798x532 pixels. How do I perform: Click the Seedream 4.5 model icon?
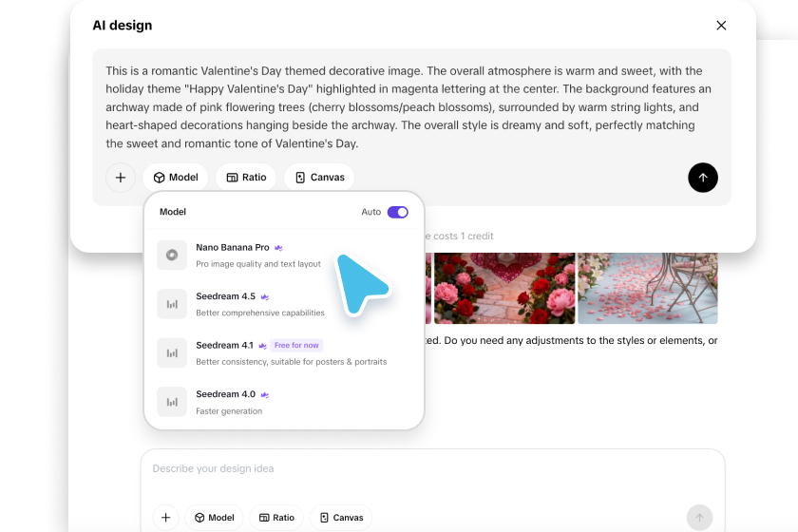pyautogui.click(x=172, y=304)
